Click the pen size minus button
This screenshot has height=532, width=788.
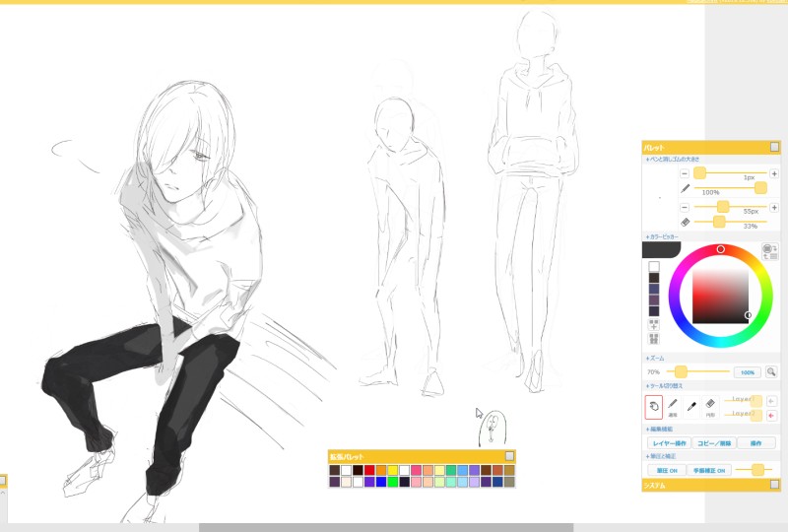click(685, 173)
